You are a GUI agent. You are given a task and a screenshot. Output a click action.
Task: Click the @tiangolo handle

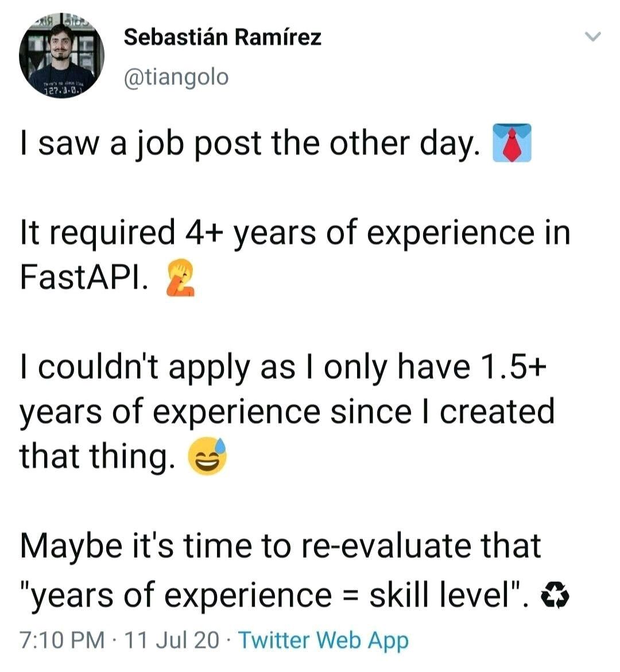point(176,76)
